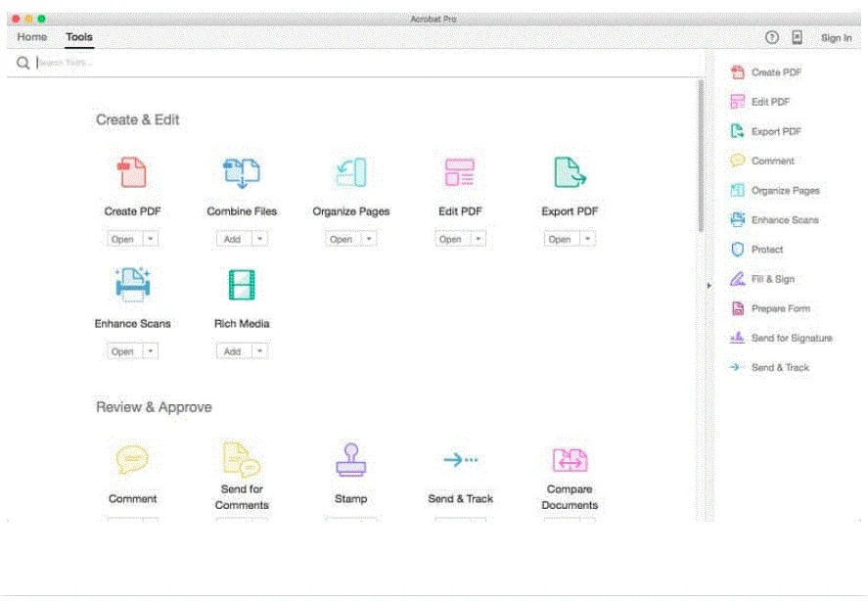This screenshot has height=601, width=868.
Task: Open the Help question mark icon
Action: 772,37
